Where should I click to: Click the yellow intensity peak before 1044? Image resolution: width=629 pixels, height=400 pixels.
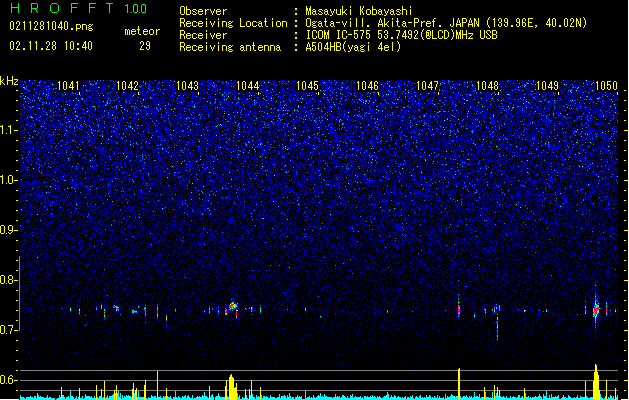(x=231, y=387)
